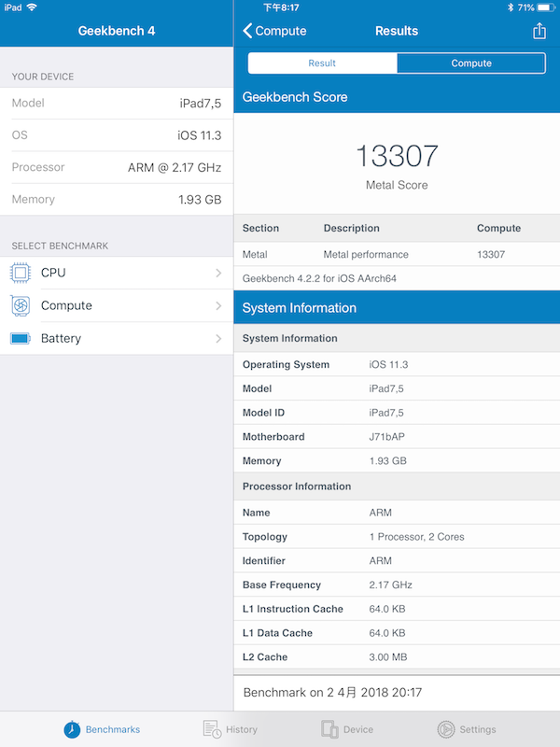Tap the Settings icon in bottom bar
Viewport: 560px width, 747px height.
click(446, 729)
